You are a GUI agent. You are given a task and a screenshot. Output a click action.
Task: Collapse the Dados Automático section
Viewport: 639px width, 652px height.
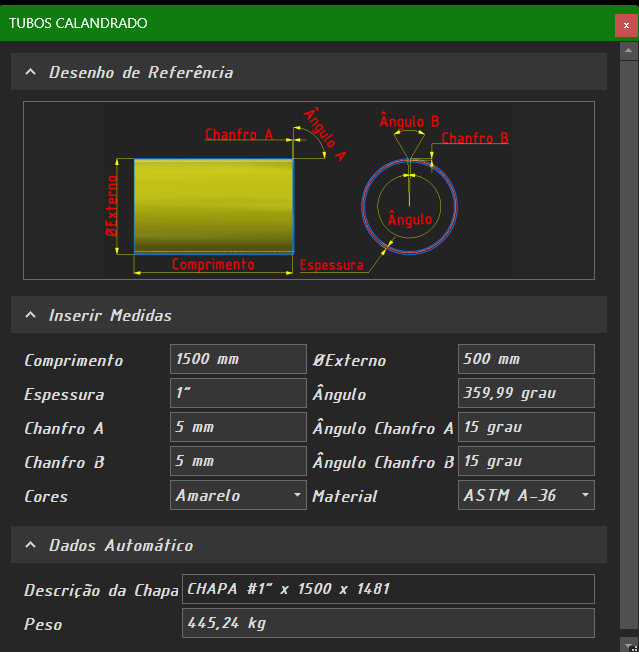tap(30, 545)
